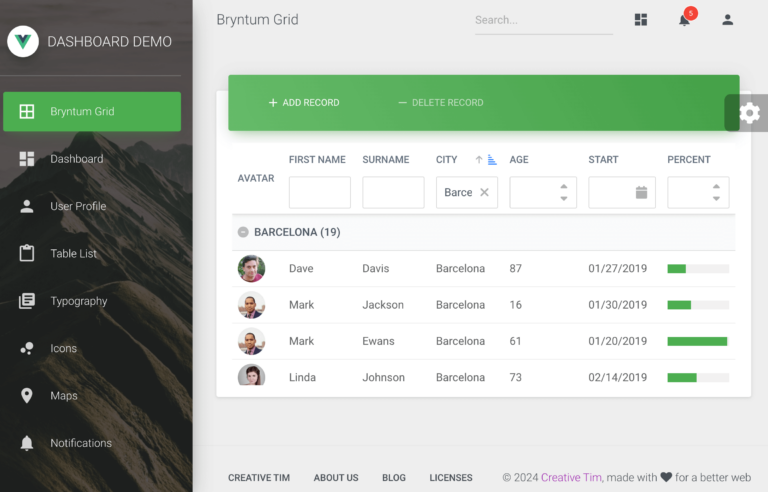768x492 pixels.
Task: Click the Age filter input
Action: (543, 193)
